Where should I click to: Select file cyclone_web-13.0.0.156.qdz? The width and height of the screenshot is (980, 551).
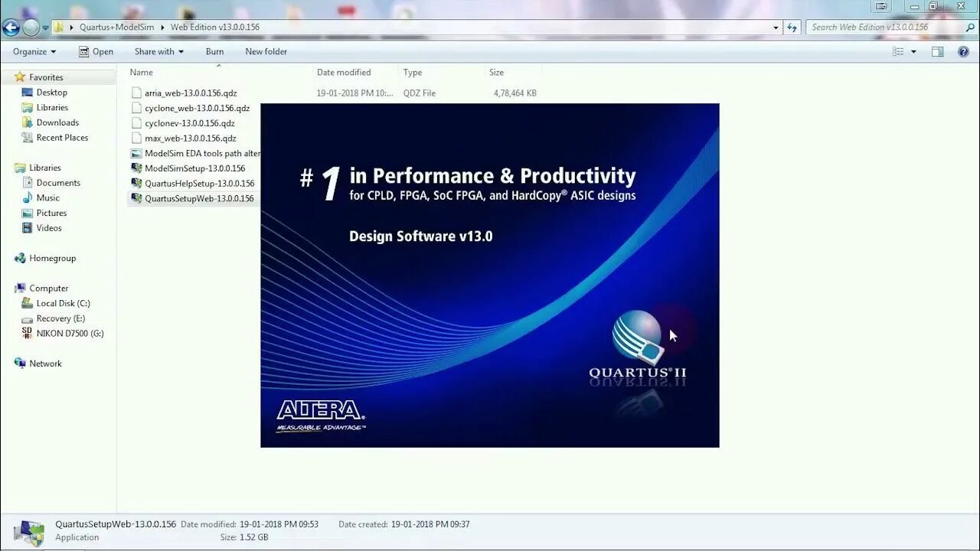coord(197,108)
